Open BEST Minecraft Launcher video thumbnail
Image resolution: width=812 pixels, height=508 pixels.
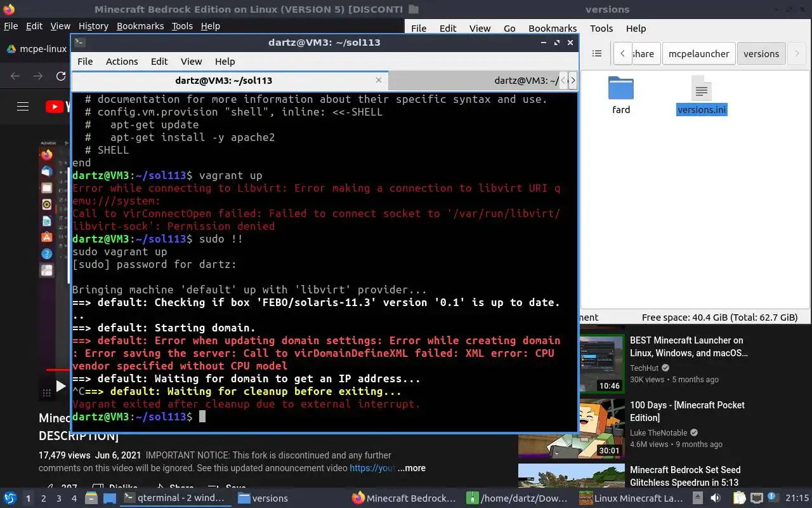(602, 363)
